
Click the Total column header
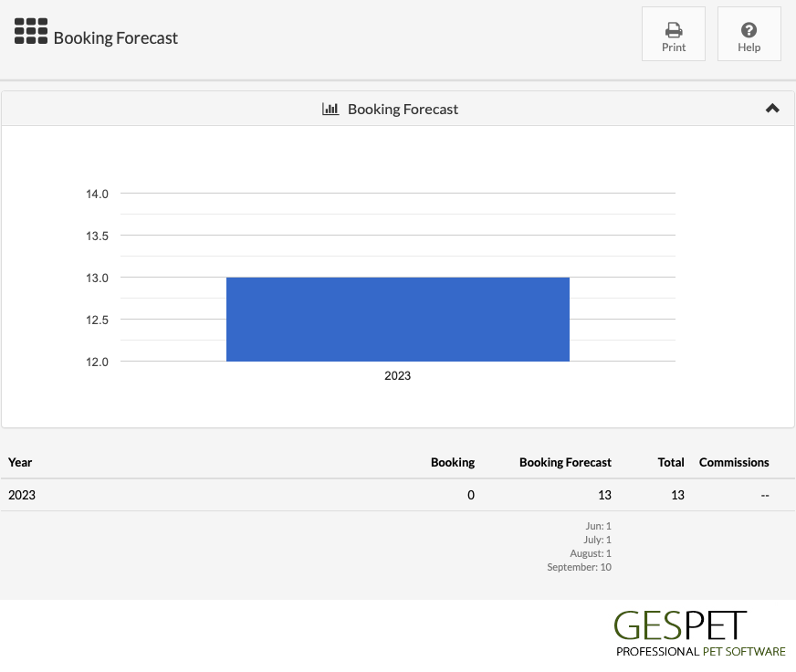(x=671, y=462)
